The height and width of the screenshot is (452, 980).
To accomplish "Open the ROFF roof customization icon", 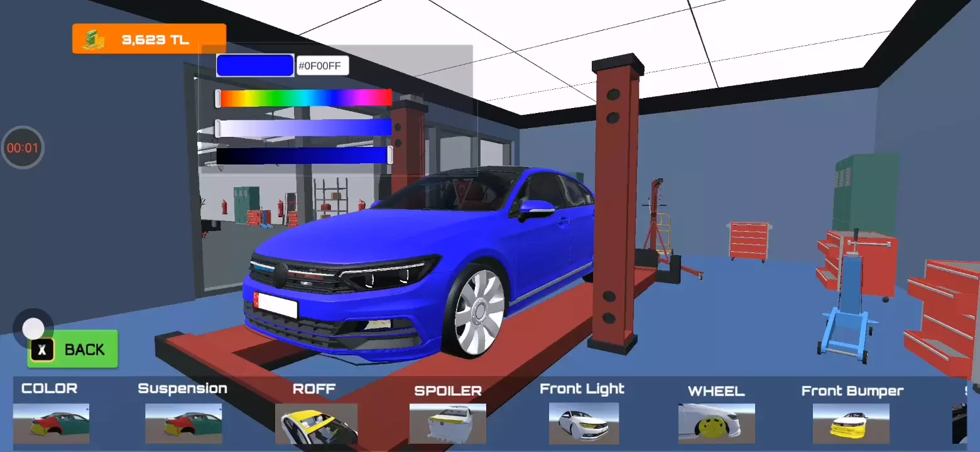I will pyautogui.click(x=316, y=423).
